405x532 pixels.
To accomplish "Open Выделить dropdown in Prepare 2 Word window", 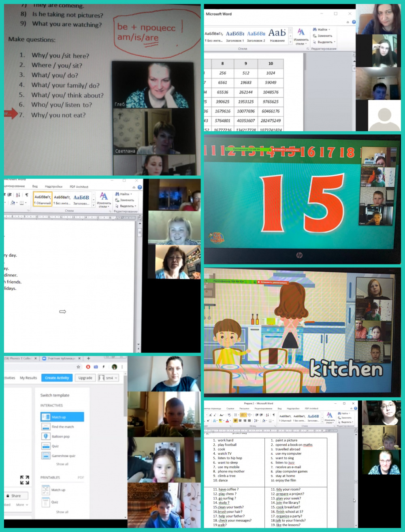I will (346, 422).
